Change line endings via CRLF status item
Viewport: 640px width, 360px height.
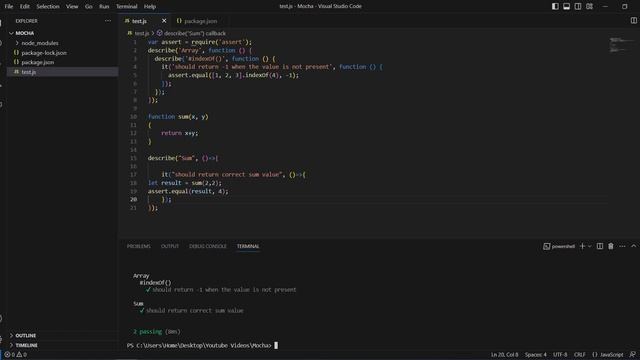tap(580, 355)
